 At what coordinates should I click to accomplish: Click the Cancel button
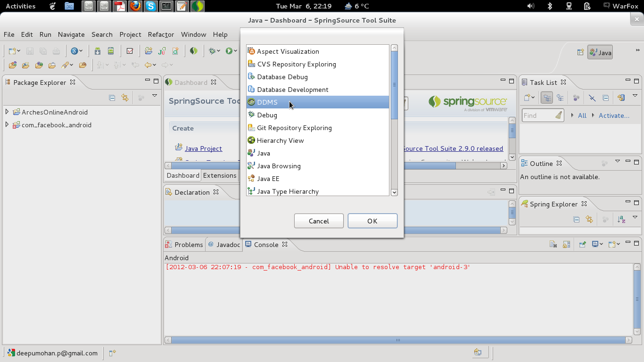(x=319, y=221)
